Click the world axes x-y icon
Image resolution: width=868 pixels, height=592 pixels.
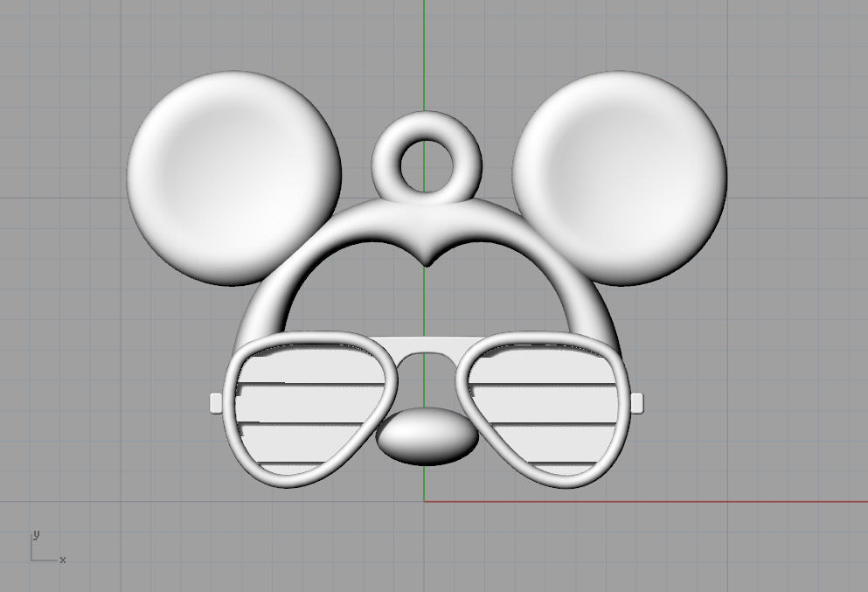coord(48,547)
